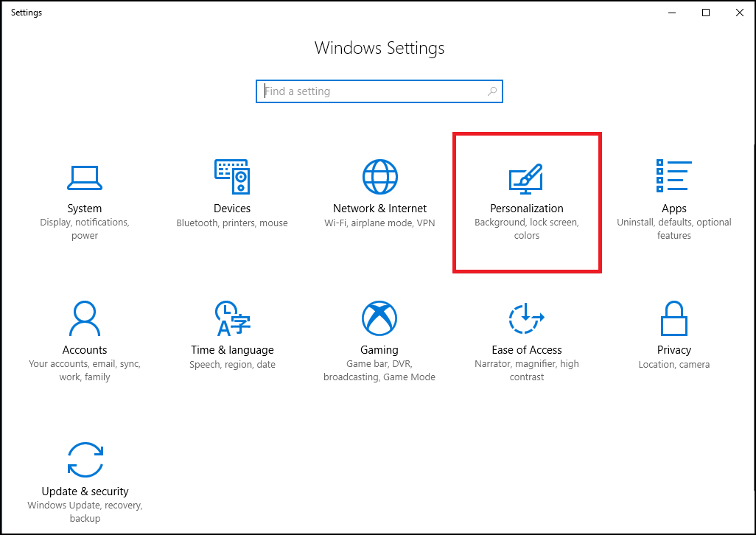Click the 'Uninstall, defaults, optional features' description
This screenshot has height=535, width=756.
click(x=673, y=229)
